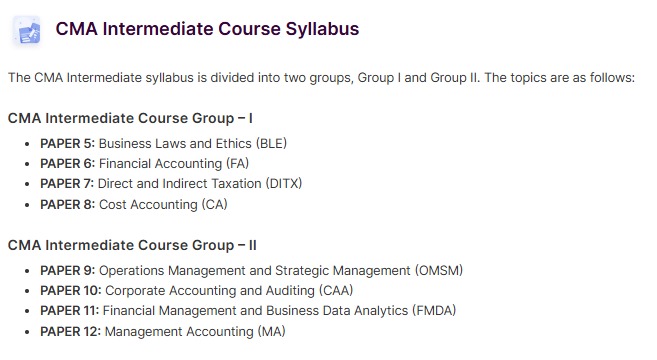Image resolution: width=657 pixels, height=360 pixels.
Task: Select the CMA Intermediate Course Group – I heading
Action: [x=130, y=118]
